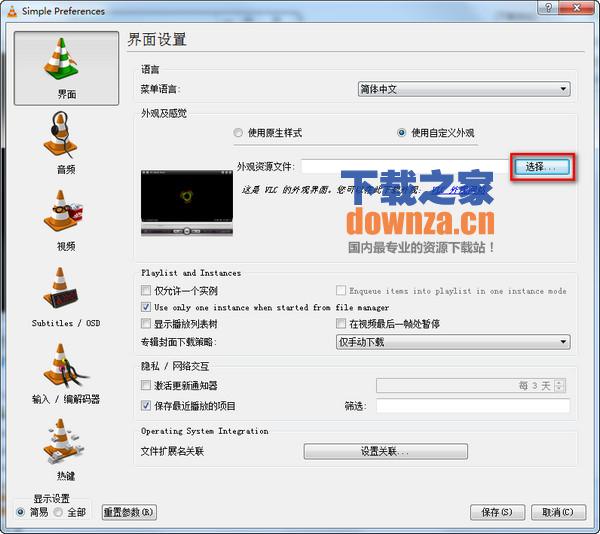Enable 激活更新通知器 checkbox

146,385
